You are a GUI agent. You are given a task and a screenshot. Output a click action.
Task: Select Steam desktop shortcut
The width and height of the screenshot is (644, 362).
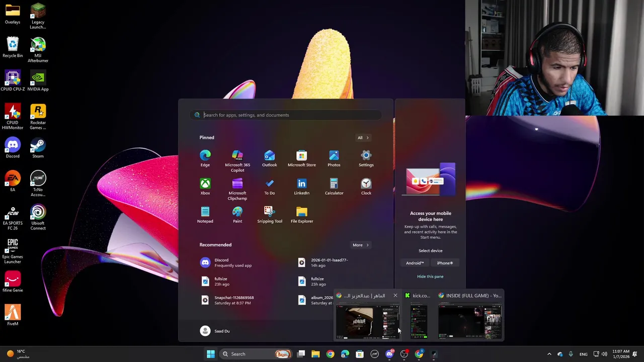coord(38,148)
